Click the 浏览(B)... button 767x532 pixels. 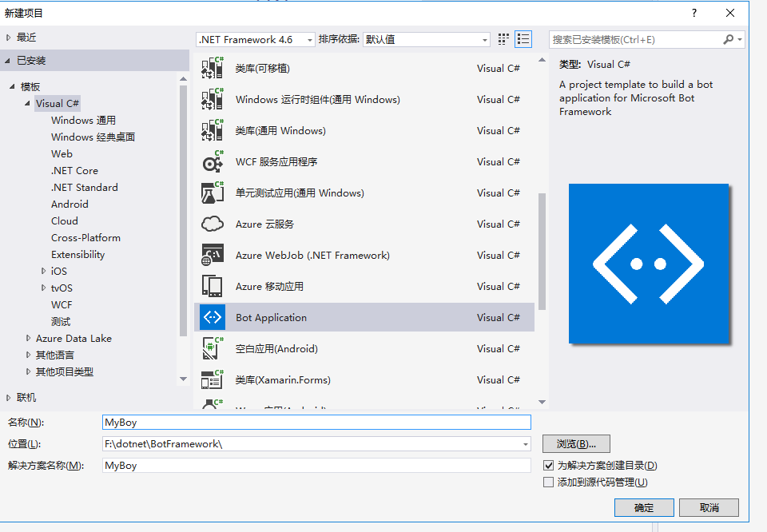click(576, 444)
